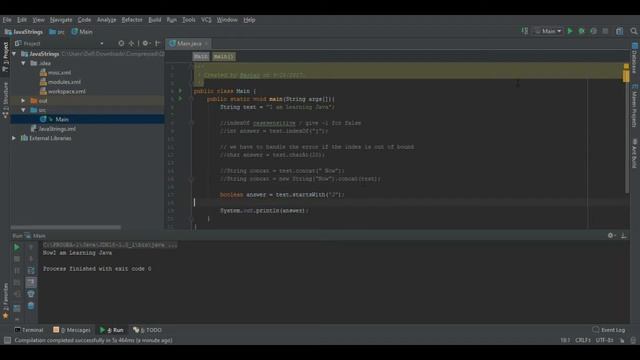Collapse the JavaStrings project root node

coord(14,54)
